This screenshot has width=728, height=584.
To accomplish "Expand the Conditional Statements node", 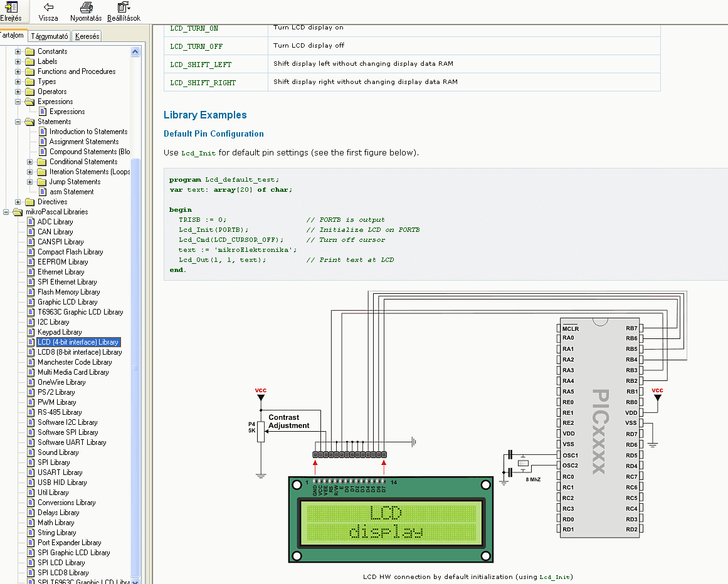I will click(x=30, y=162).
